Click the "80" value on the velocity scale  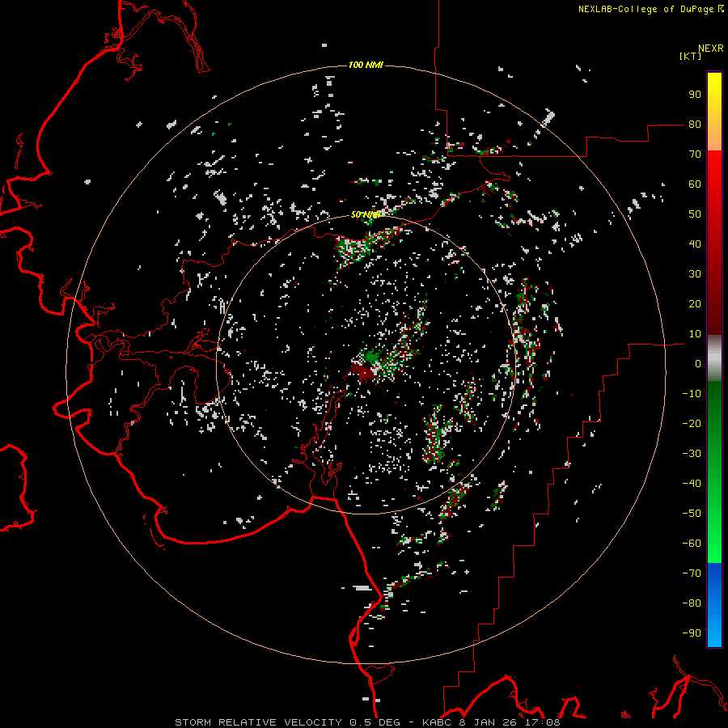pos(695,125)
